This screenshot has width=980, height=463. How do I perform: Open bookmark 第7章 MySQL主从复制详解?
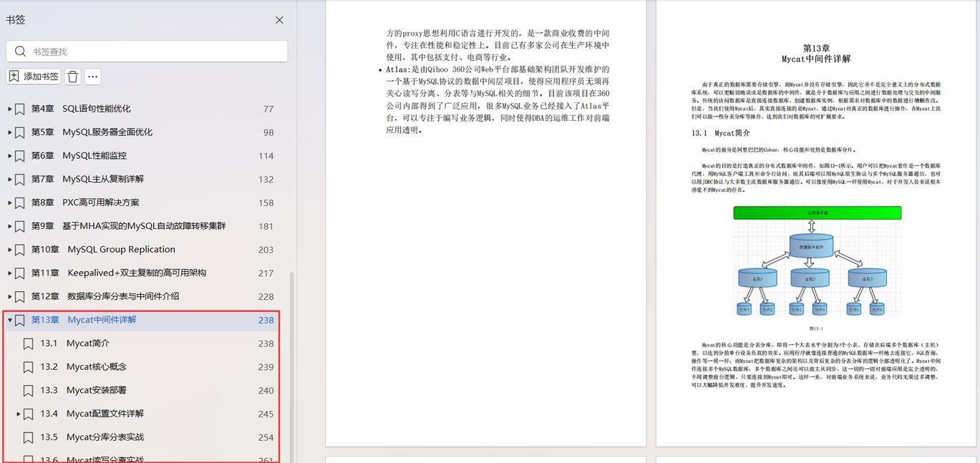[x=87, y=179]
